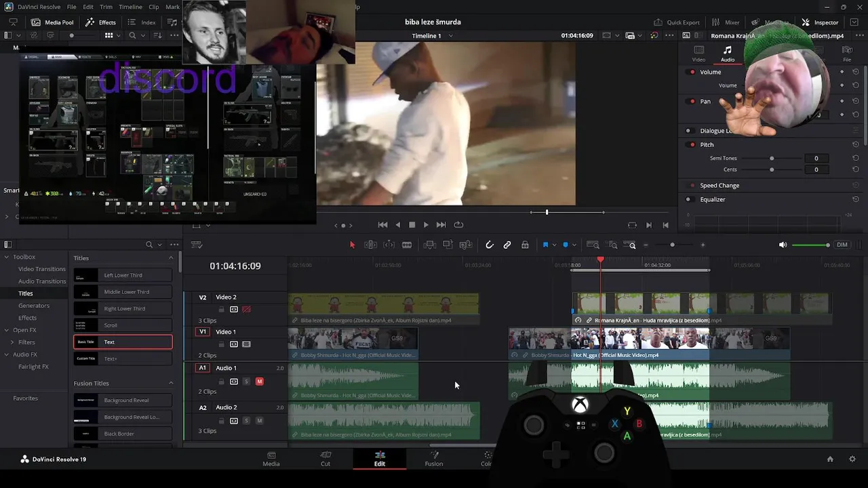This screenshot has width=868, height=488.
Task: Open the Mixer panel
Action: click(x=726, y=22)
